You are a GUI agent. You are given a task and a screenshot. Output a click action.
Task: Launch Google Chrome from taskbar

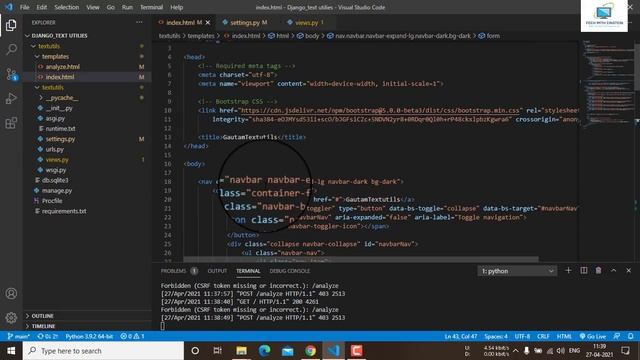tap(310, 351)
